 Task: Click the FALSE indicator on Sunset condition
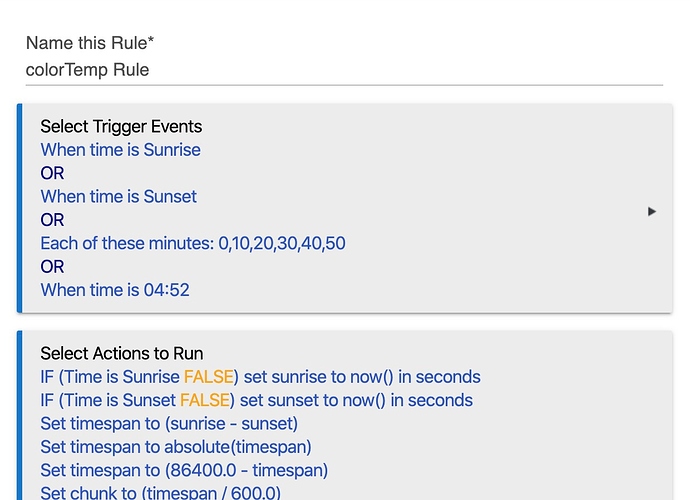[205, 401]
